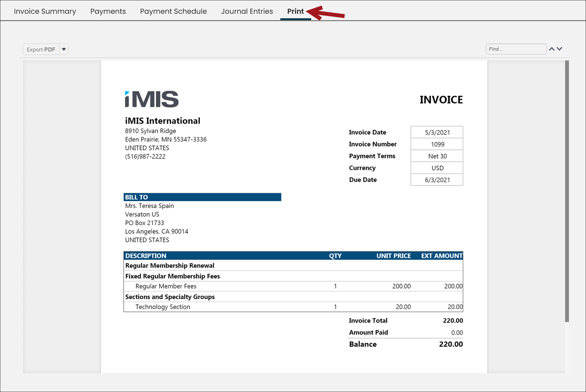Click the Invoice Number label
Viewport: 586px width, 392px height.
372,144
